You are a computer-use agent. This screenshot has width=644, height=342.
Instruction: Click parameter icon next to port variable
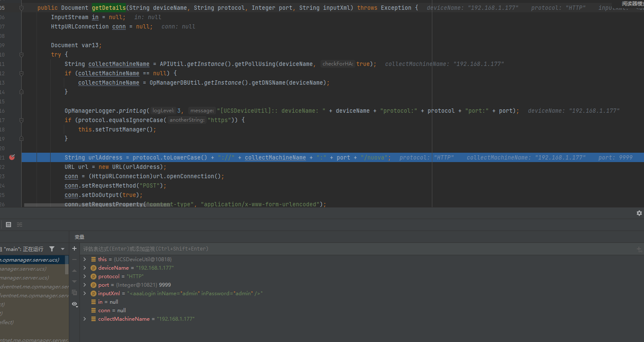pyautogui.click(x=94, y=285)
